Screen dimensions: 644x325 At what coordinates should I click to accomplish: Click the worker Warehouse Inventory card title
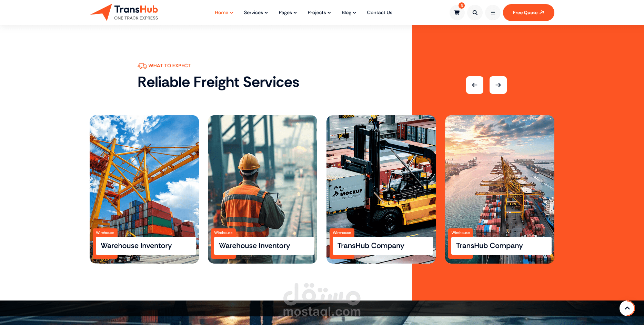254,246
